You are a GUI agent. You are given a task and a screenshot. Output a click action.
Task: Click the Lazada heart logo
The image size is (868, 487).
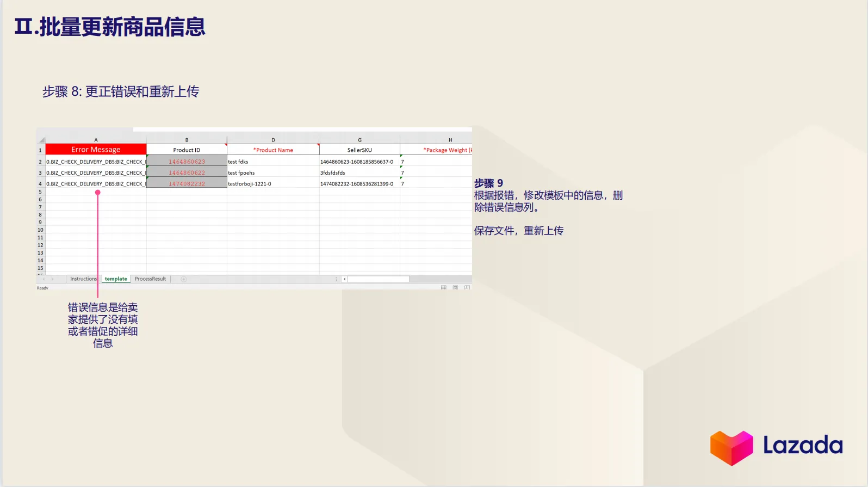[x=731, y=448]
